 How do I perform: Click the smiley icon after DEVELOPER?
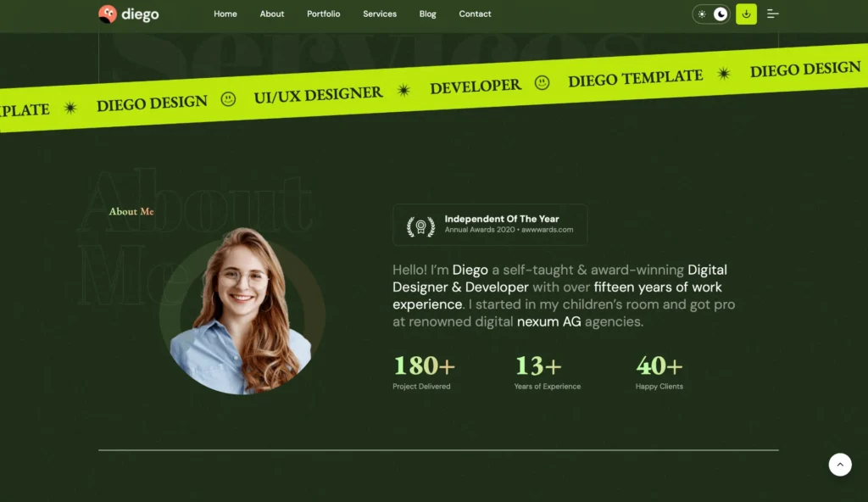pos(542,82)
